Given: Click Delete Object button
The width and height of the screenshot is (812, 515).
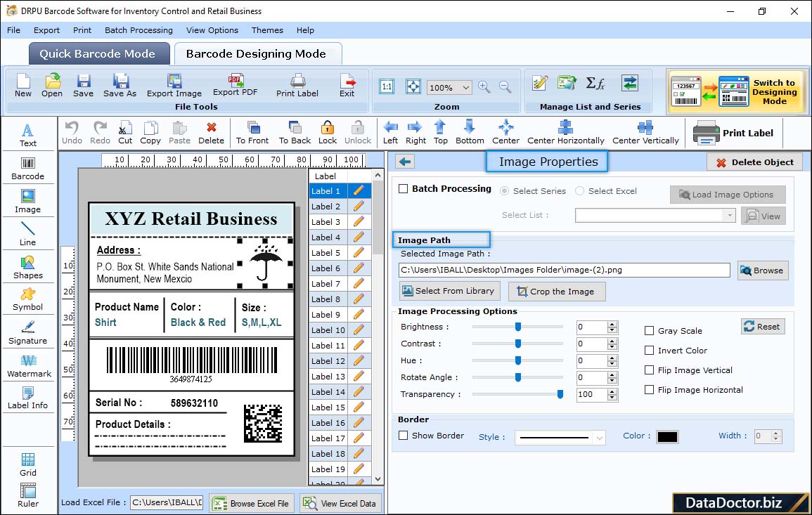Looking at the screenshot, I should click(754, 162).
